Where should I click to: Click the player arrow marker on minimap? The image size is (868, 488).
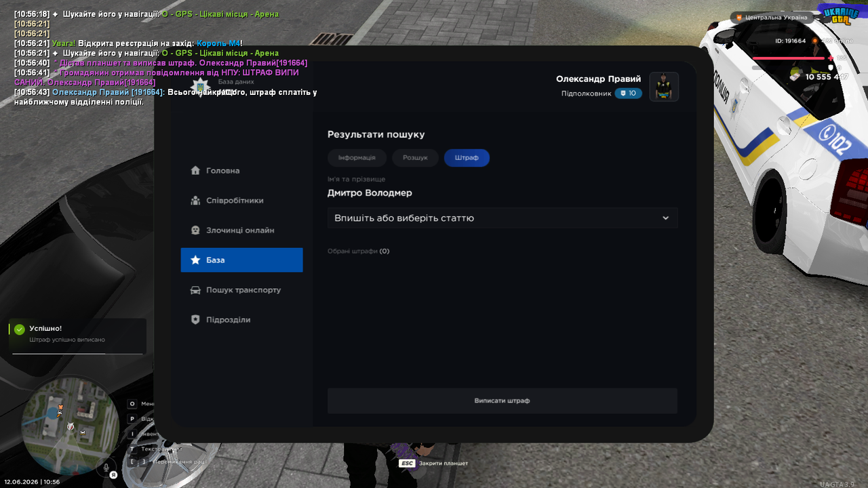coord(70,427)
